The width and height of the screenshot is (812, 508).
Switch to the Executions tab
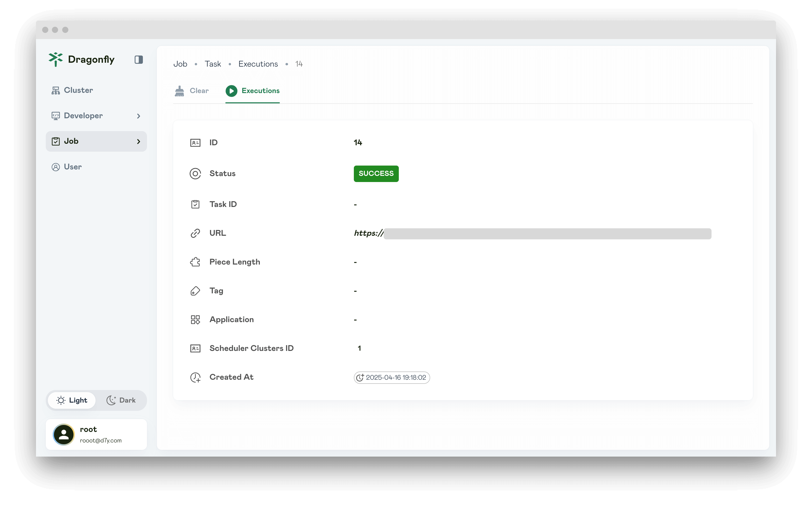[253, 91]
